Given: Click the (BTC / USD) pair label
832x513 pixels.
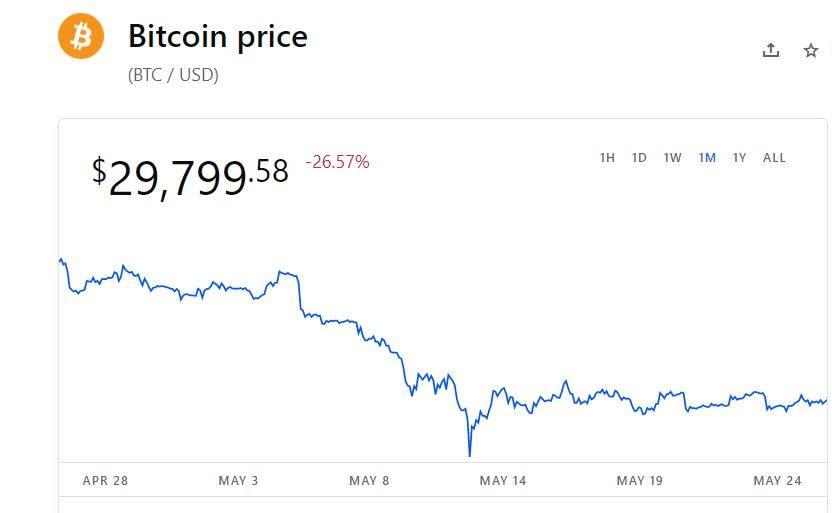Looking at the screenshot, I should 173,75.
